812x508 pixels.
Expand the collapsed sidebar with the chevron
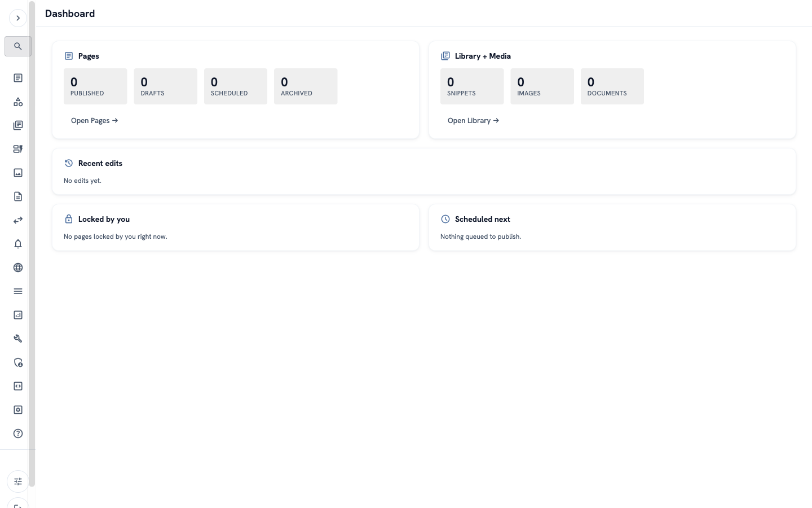point(18,18)
